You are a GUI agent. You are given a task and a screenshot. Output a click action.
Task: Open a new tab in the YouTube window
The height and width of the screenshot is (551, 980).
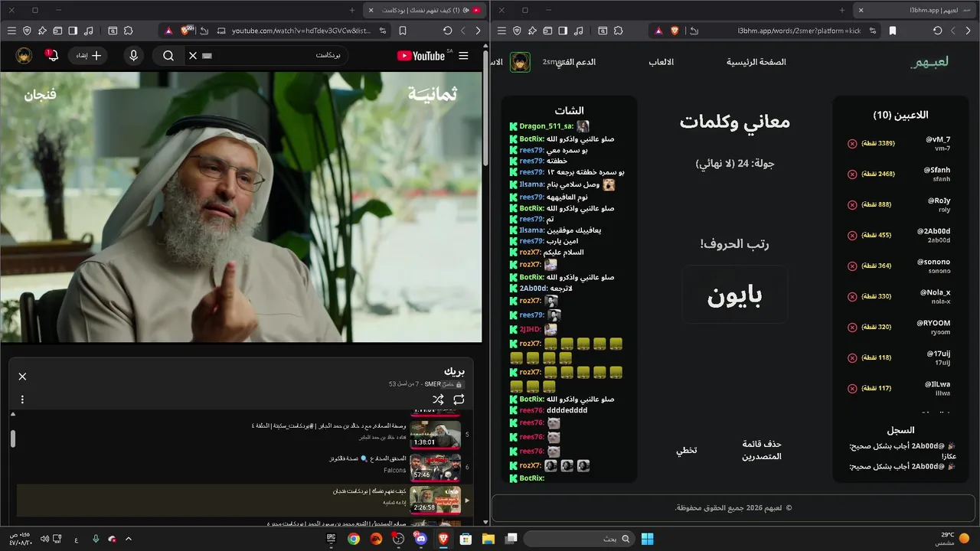(352, 10)
